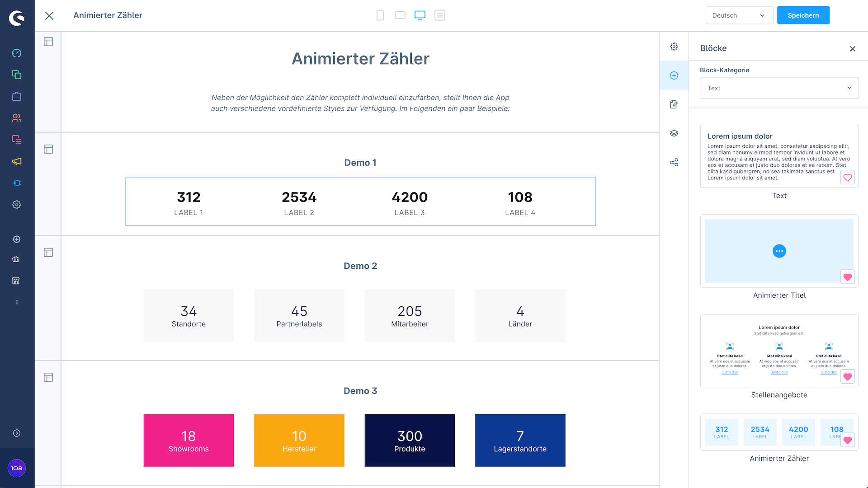Click the settings gear icon in panel

[674, 46]
